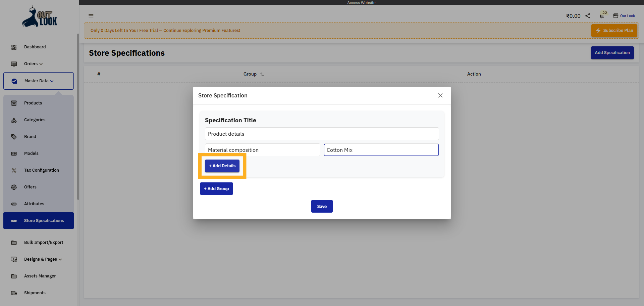644x306 pixels.
Task: Open Brand settings from sidebar
Action: pyautogui.click(x=30, y=136)
